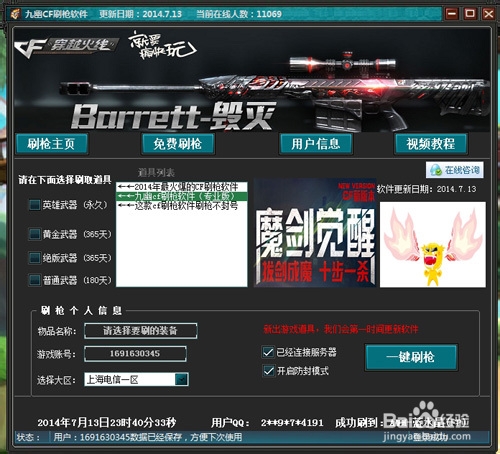Enable the 黄金武器 (365天) checkbox
This screenshot has height=454, width=500.
click(35, 234)
